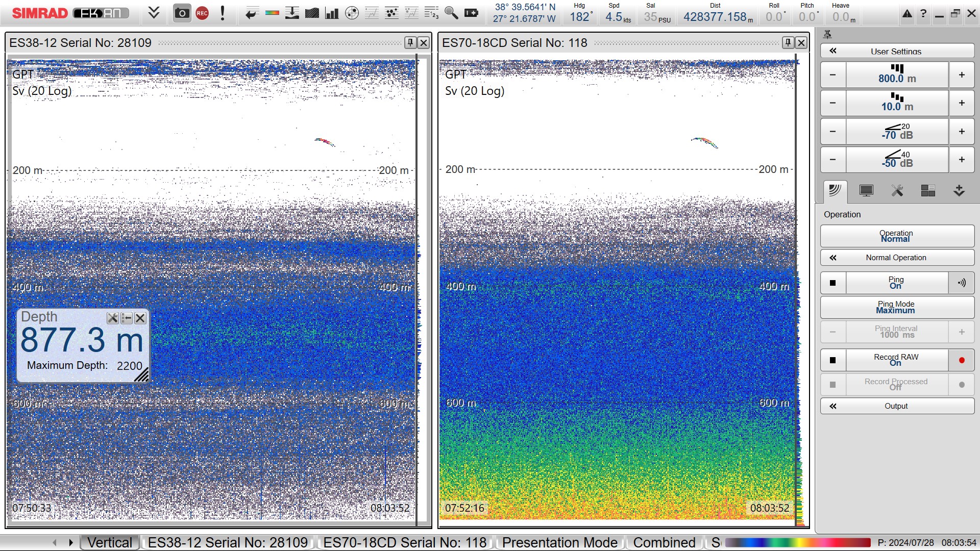Open the ES38-12 Serial No: 28109 bottom tab
The width and height of the screenshot is (980, 551).
point(228,542)
